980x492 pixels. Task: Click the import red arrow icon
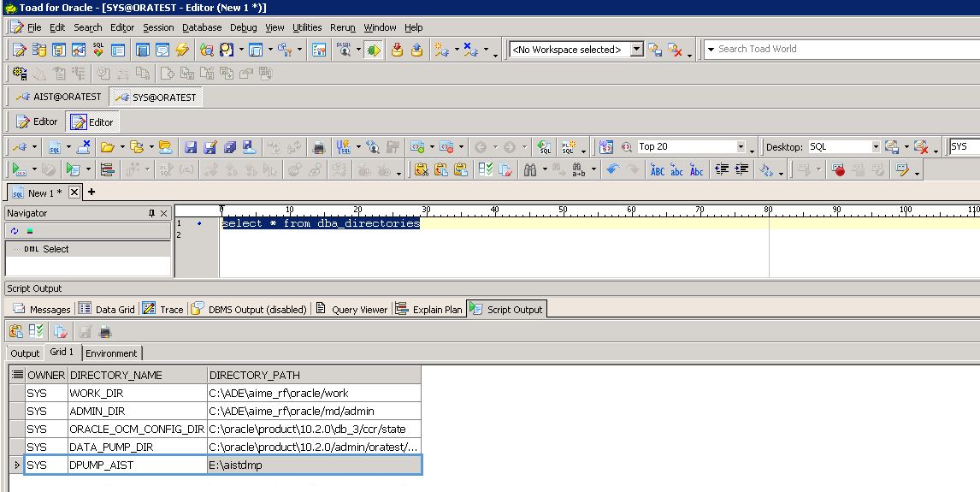(x=397, y=50)
